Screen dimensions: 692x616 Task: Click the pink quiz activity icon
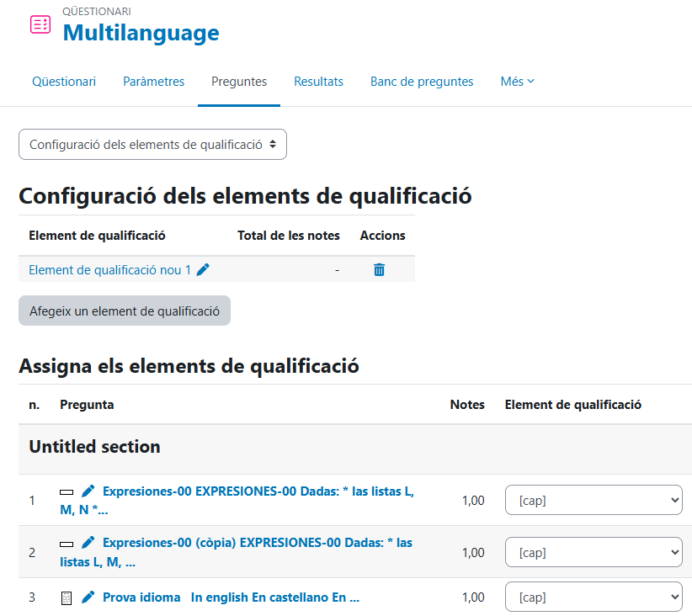(40, 24)
